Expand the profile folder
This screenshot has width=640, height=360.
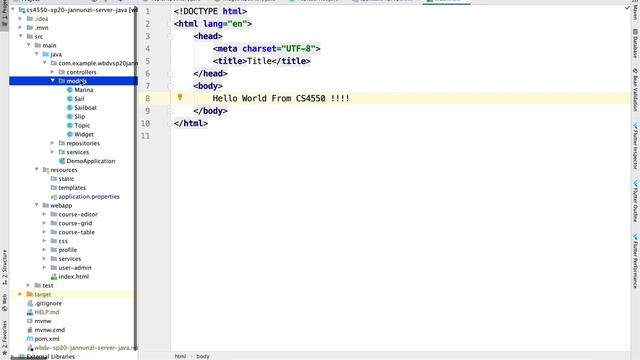[44, 250]
